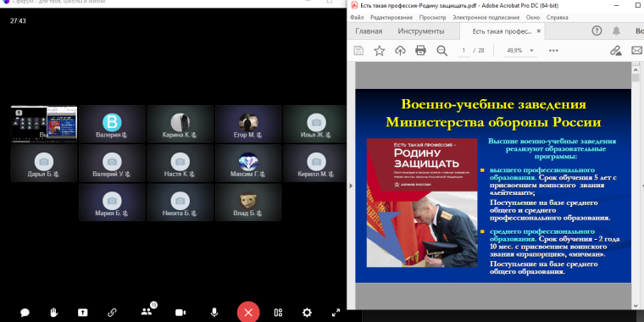The image size is (644, 322).
Task: Click the 49,9% zoom value field
Action: [x=514, y=51]
